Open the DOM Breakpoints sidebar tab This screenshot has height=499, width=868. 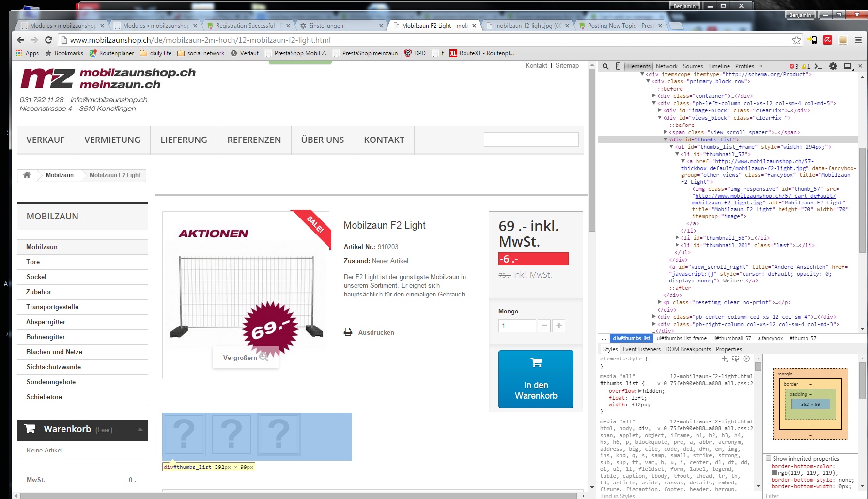click(x=688, y=349)
